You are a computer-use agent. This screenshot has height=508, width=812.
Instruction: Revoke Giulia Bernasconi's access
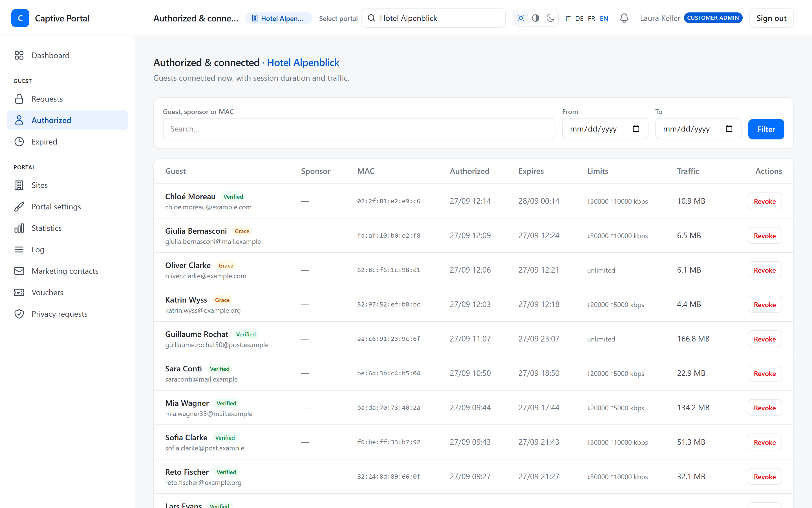pyautogui.click(x=765, y=236)
